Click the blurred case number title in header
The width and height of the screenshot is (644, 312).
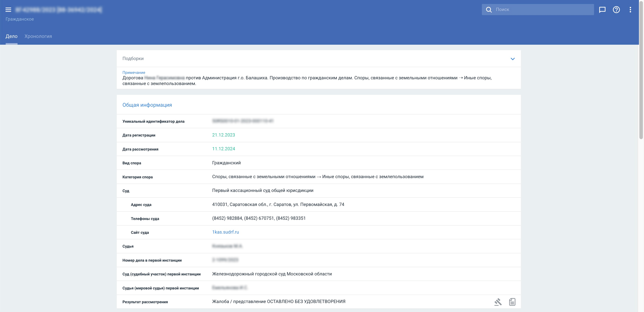[59, 10]
